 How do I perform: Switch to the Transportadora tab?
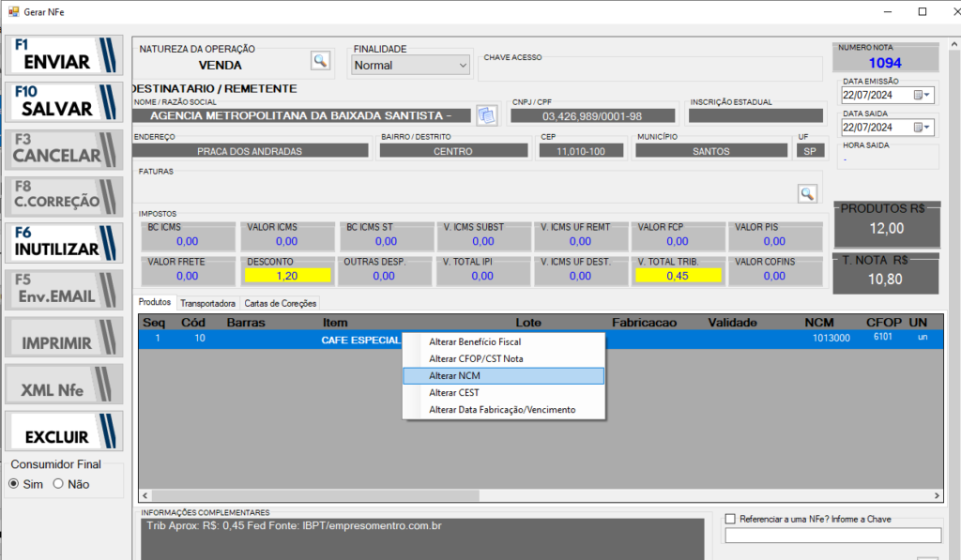tap(207, 303)
